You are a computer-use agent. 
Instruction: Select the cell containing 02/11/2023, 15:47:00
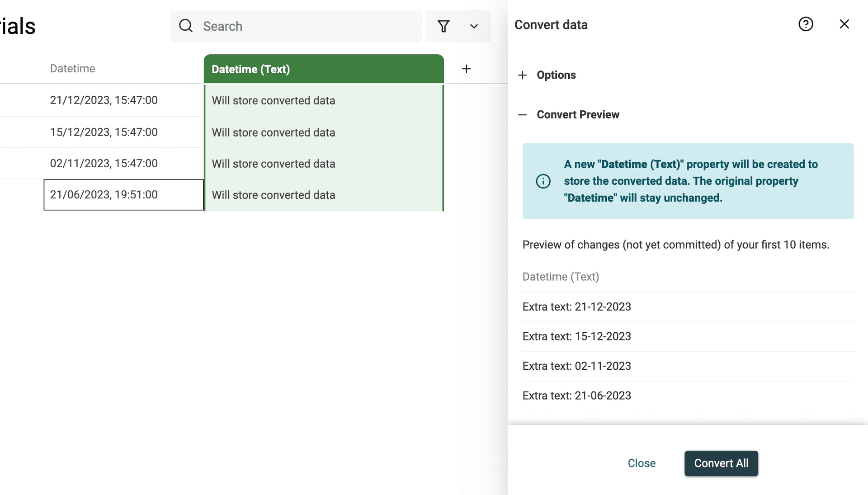click(x=104, y=163)
